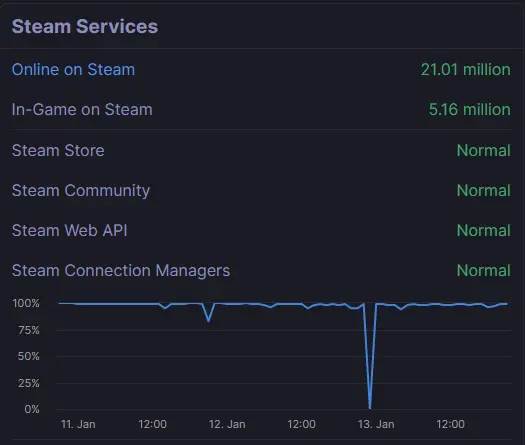Click the 25% axis label on the chart

[28, 383]
